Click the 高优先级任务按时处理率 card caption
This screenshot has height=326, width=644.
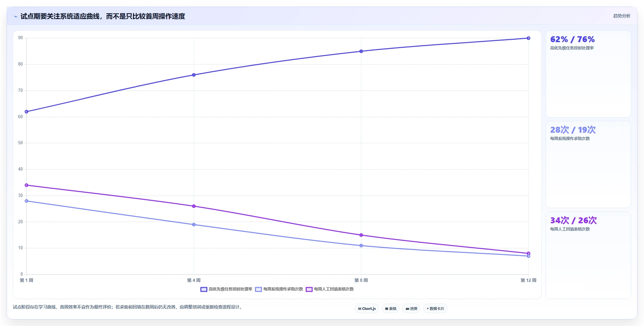coord(572,48)
